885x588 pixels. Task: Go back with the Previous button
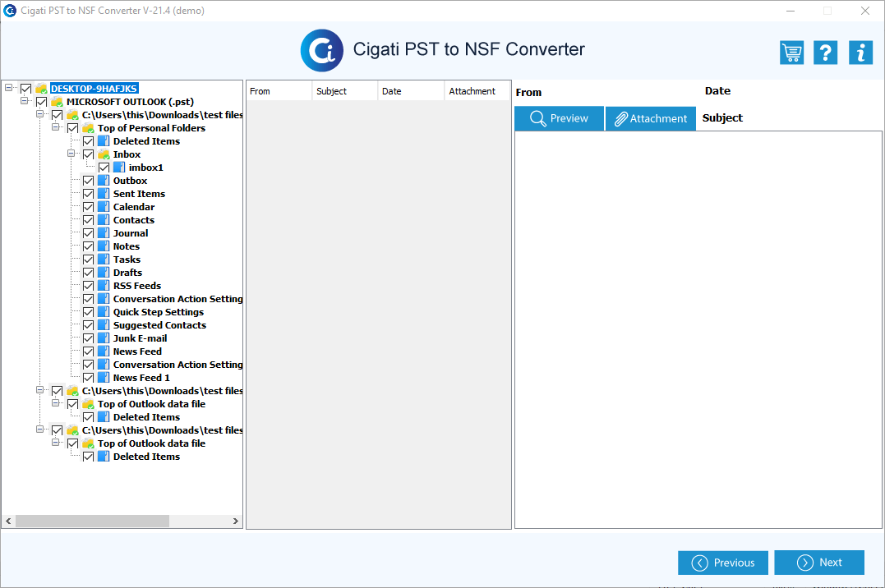723,563
